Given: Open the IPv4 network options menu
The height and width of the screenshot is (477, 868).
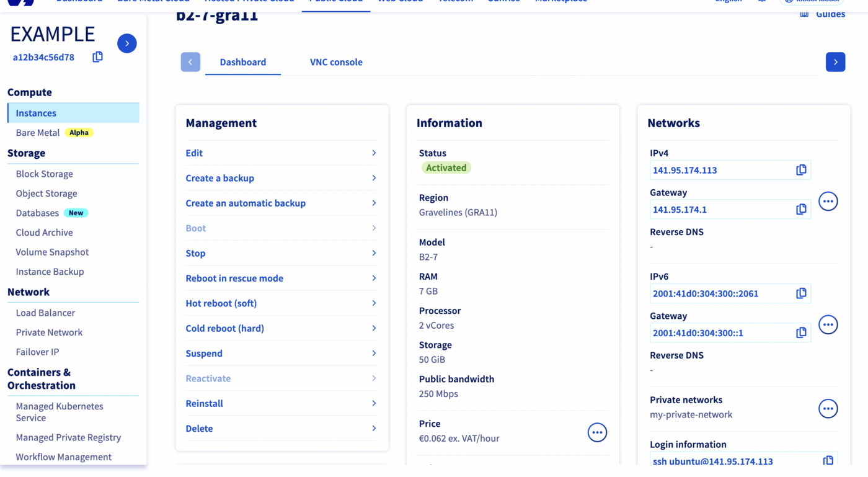Looking at the screenshot, I should pos(828,201).
